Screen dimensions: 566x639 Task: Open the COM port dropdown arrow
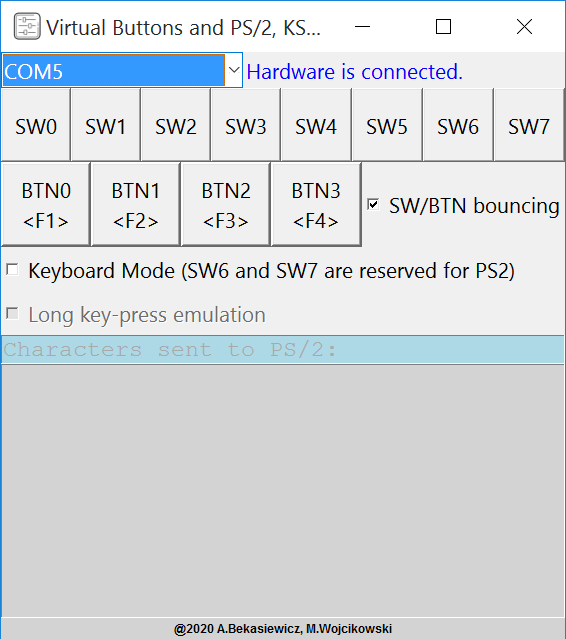coord(234,70)
